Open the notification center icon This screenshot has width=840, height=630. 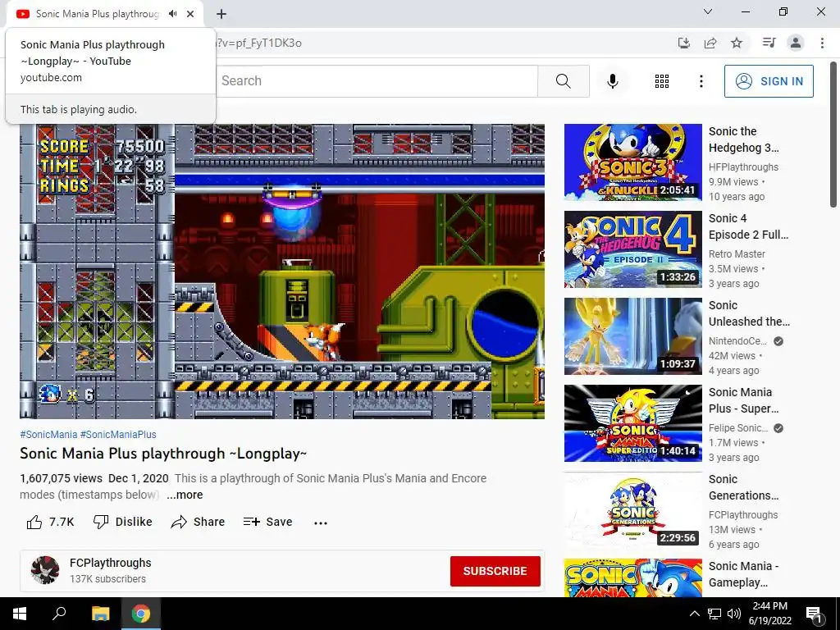pos(814,614)
